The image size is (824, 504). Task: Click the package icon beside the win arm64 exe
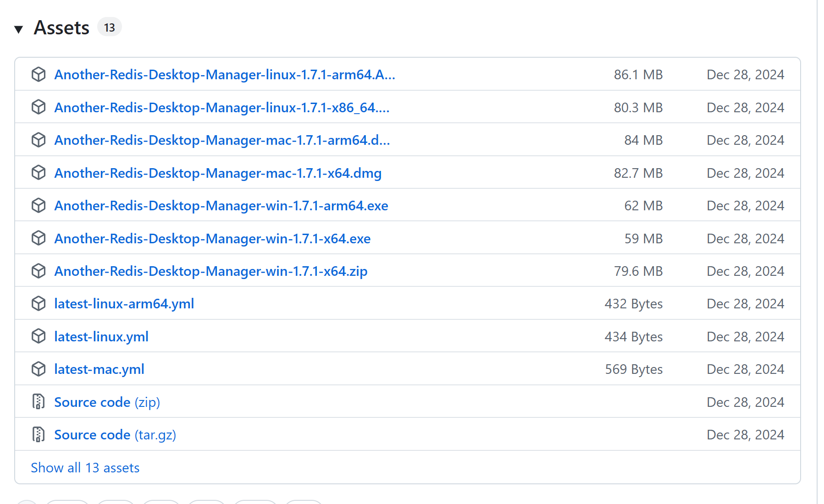pyautogui.click(x=39, y=205)
